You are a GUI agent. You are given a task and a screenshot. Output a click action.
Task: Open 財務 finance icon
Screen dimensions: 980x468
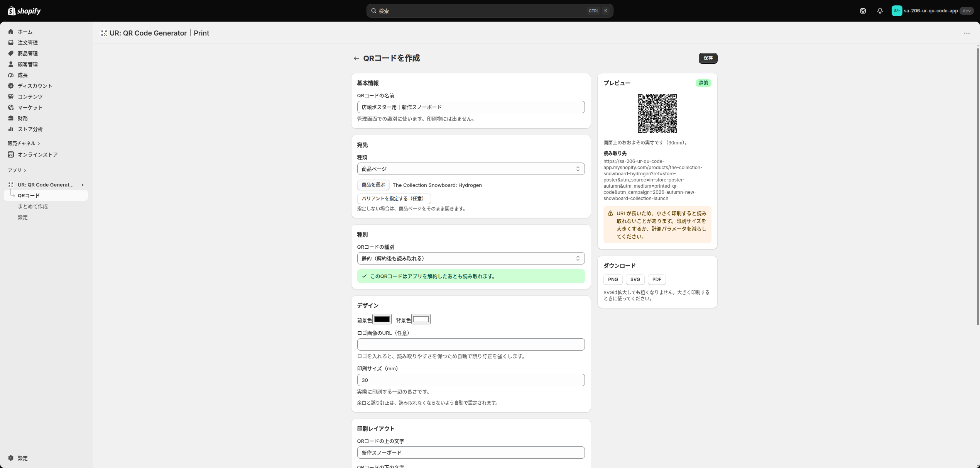[11, 118]
